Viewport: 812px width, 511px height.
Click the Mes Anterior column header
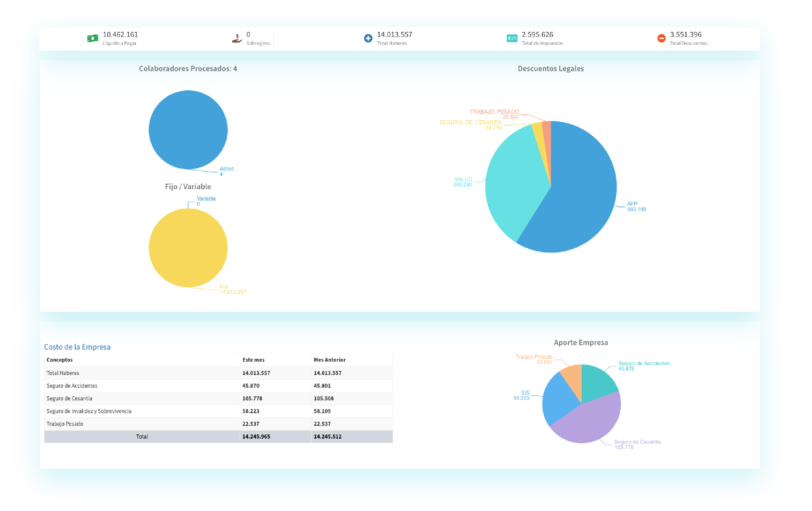(x=329, y=359)
